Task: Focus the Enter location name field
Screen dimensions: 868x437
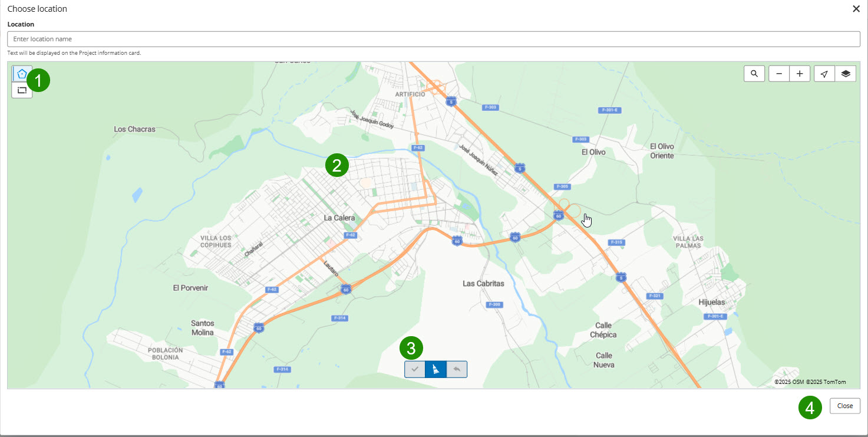Action: 434,39
